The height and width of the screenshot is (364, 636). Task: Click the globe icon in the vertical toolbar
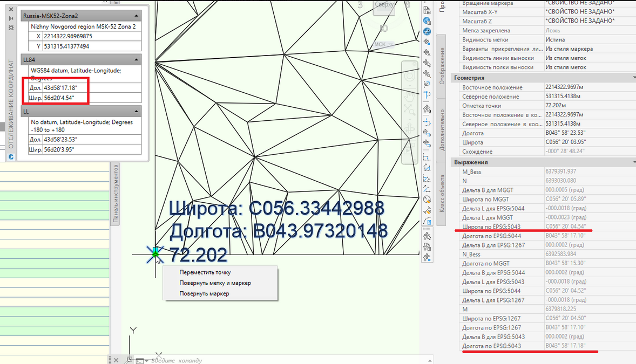[427, 21]
